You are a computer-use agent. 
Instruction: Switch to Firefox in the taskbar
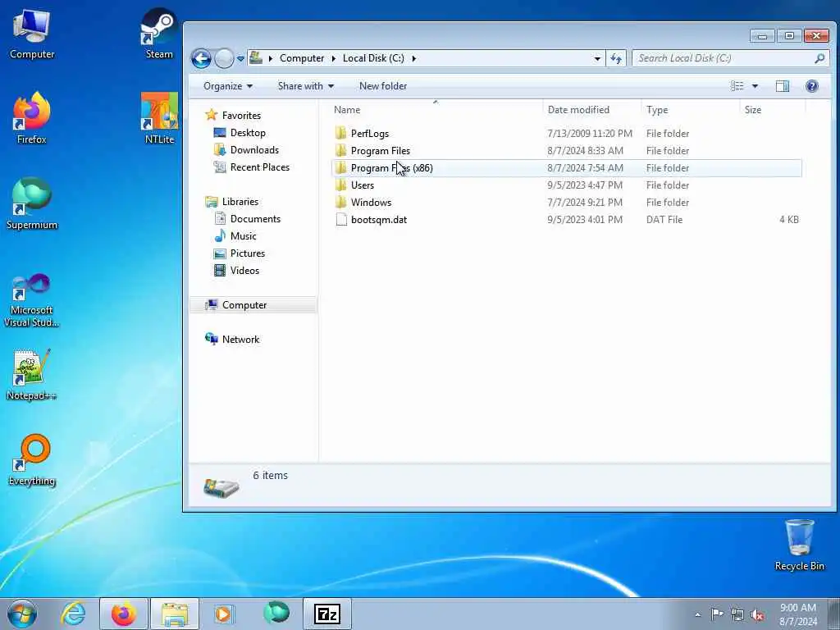click(123, 614)
